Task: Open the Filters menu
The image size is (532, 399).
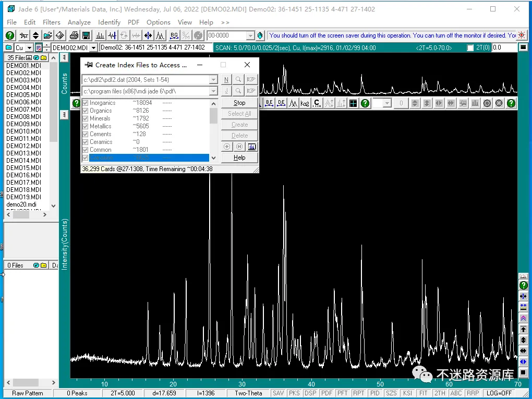Action: coord(52,22)
